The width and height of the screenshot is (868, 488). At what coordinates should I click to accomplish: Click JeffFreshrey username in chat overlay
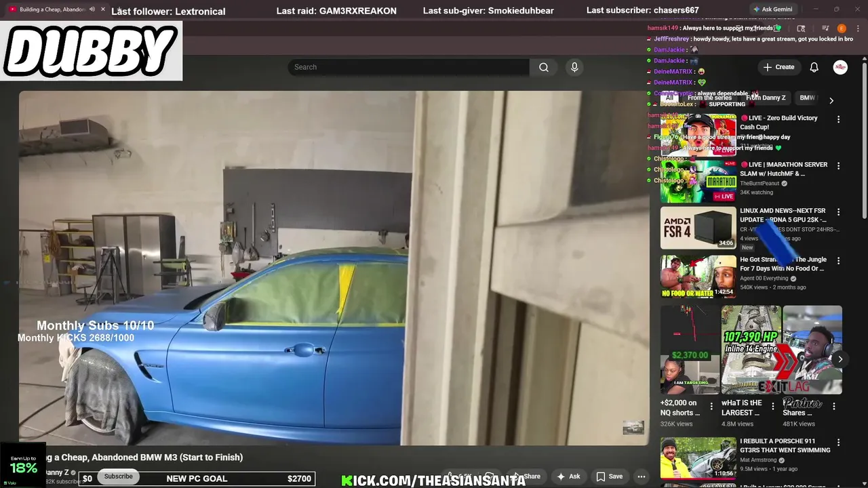coord(671,39)
